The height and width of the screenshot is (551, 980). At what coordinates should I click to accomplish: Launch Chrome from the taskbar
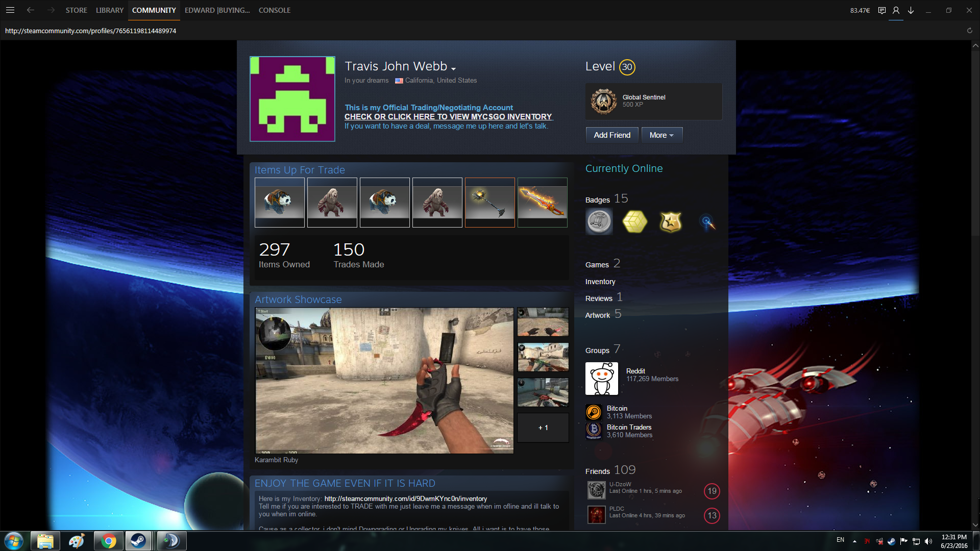[x=108, y=541]
